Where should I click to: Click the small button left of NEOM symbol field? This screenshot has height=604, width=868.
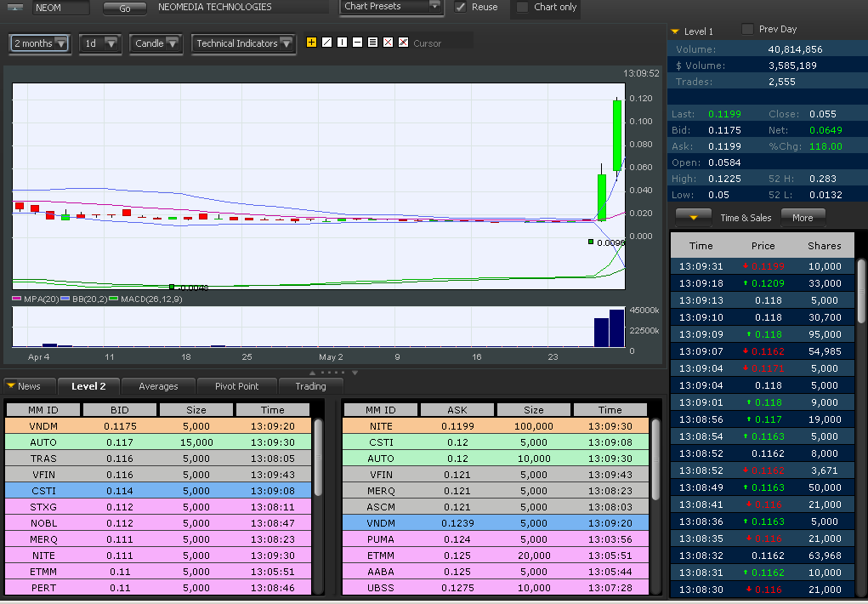pos(16,8)
